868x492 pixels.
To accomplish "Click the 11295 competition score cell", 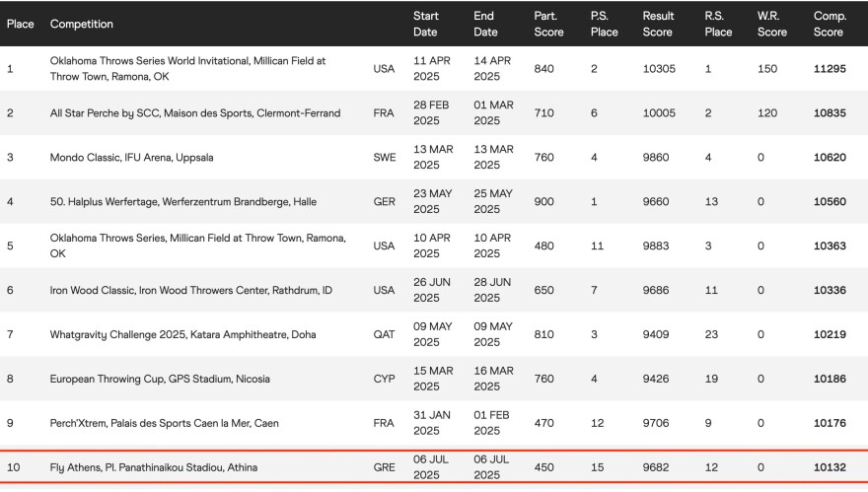I will pyautogui.click(x=830, y=69).
